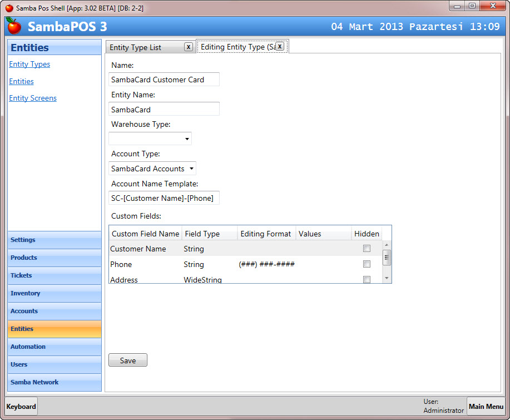Toggle Hidden checkbox for Customer Name
This screenshot has height=420, width=510.
click(367, 249)
